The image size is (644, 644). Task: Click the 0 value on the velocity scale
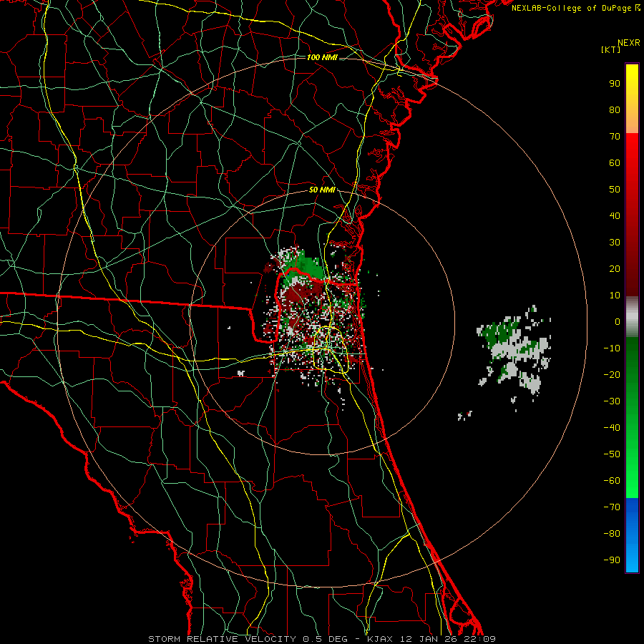[x=618, y=321]
